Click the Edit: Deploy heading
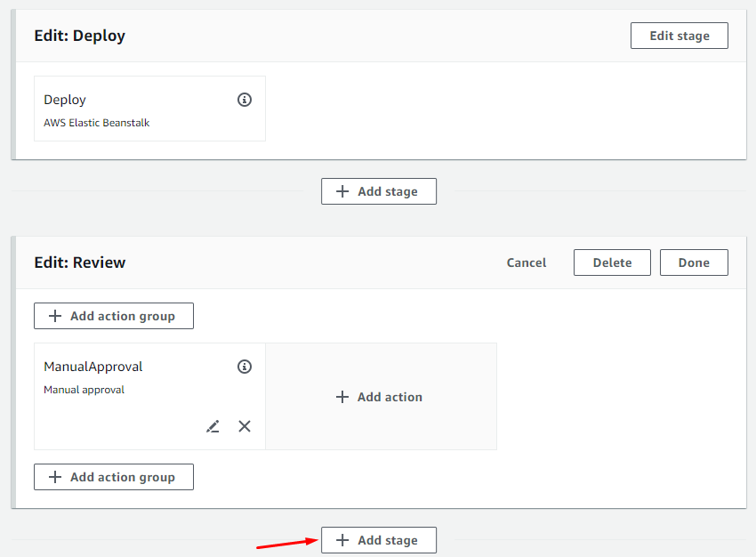 (x=80, y=36)
